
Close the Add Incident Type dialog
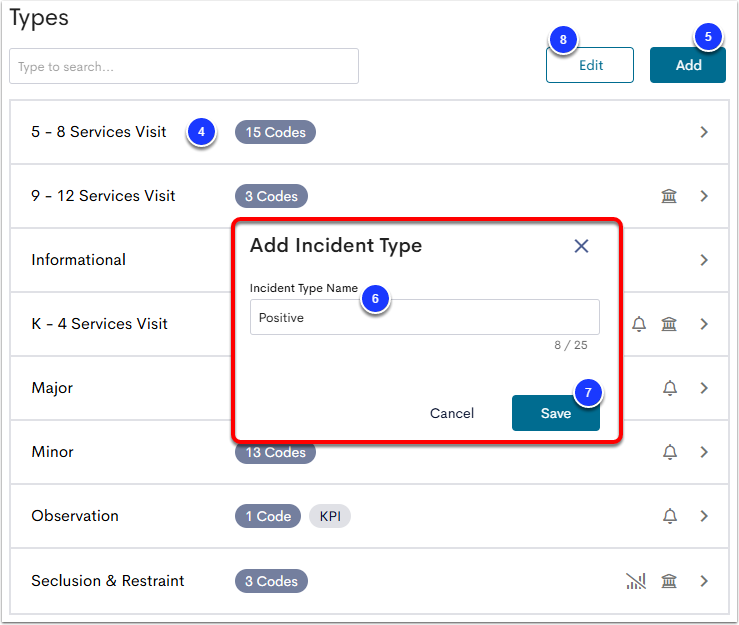[581, 246]
